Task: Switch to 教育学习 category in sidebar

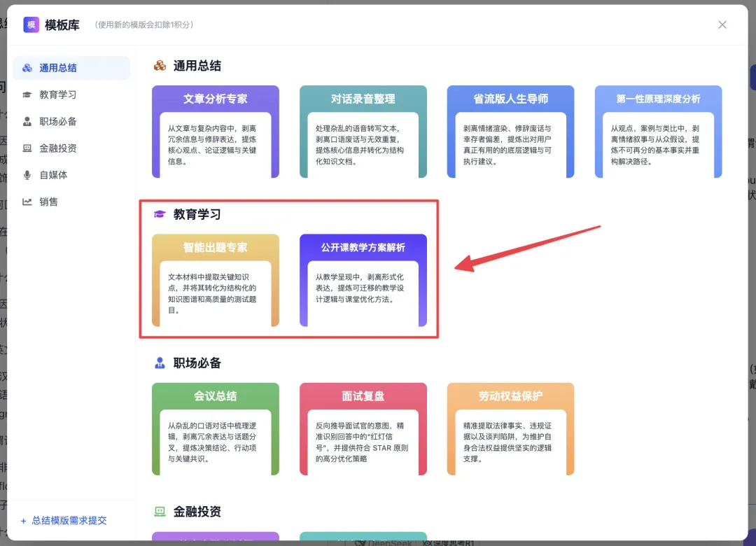Action: pyautogui.click(x=71, y=94)
